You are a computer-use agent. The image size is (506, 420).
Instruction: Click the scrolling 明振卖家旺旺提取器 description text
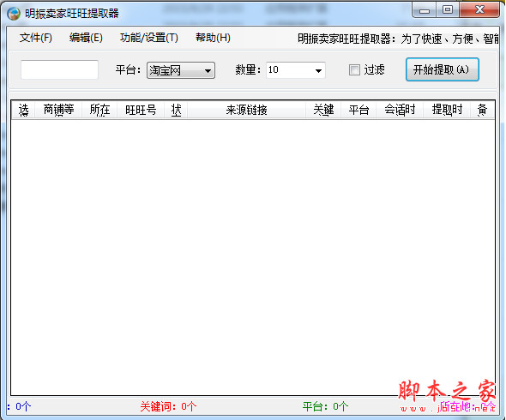tap(398, 39)
